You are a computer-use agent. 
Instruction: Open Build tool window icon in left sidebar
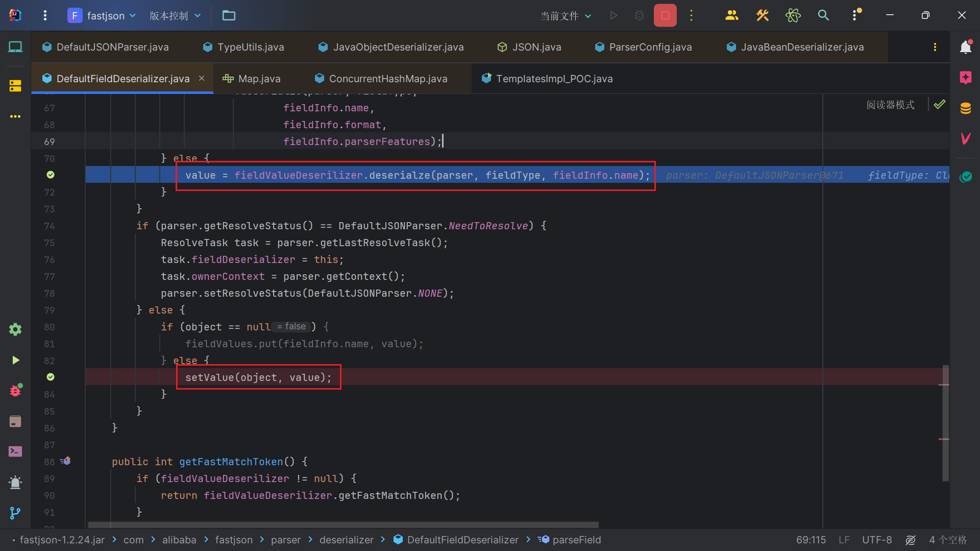pyautogui.click(x=15, y=421)
